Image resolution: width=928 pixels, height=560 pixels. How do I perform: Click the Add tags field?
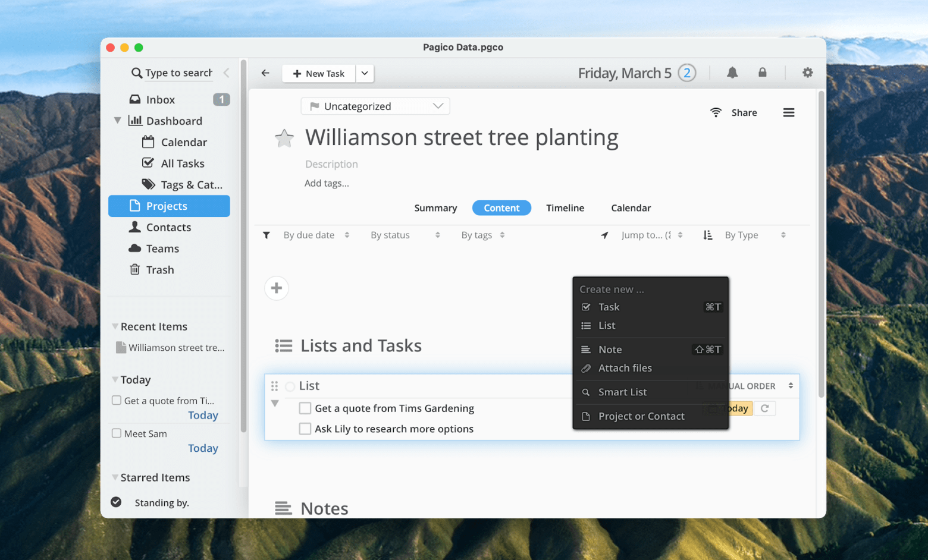click(x=327, y=183)
